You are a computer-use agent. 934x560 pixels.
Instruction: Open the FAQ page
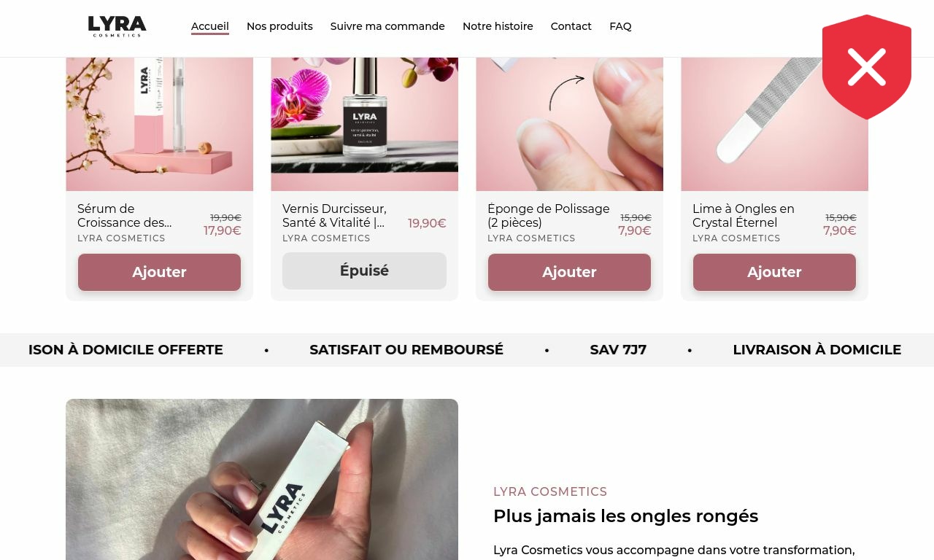pyautogui.click(x=620, y=26)
